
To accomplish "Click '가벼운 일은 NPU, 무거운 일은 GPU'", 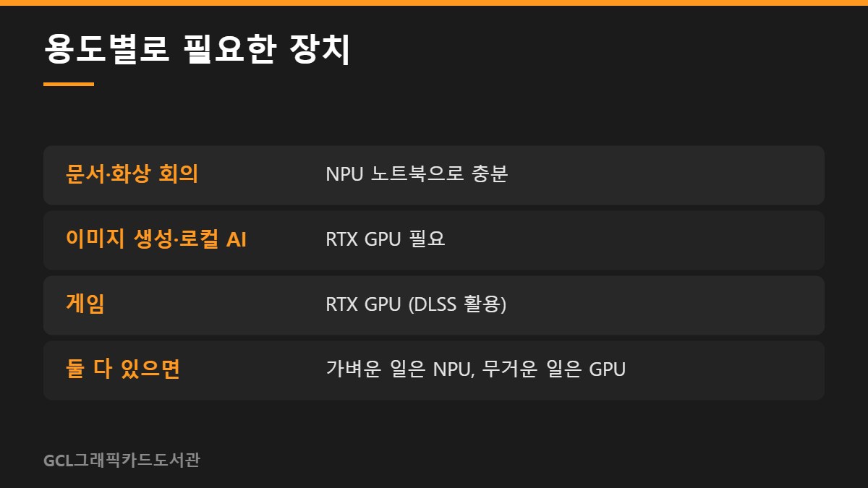I will pos(475,369).
